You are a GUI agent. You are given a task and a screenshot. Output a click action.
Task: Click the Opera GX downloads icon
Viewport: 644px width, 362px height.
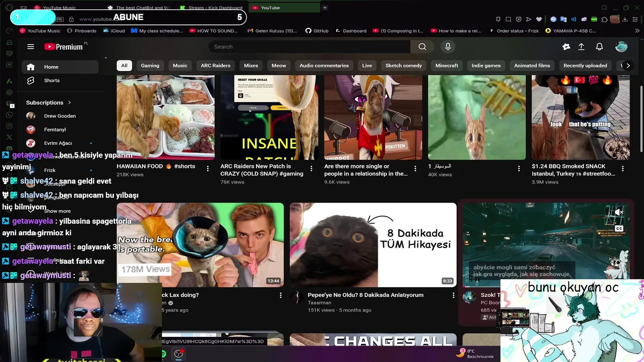click(x=625, y=19)
